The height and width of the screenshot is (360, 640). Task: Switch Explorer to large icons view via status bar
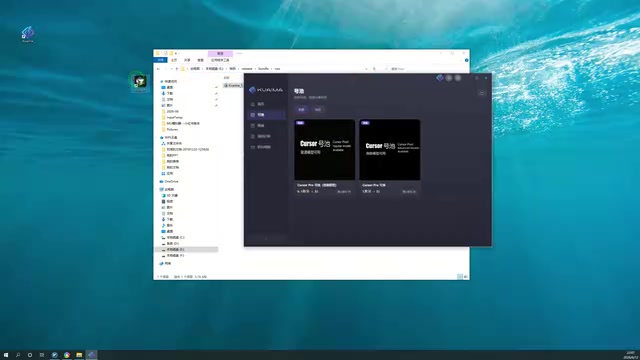coord(466,277)
